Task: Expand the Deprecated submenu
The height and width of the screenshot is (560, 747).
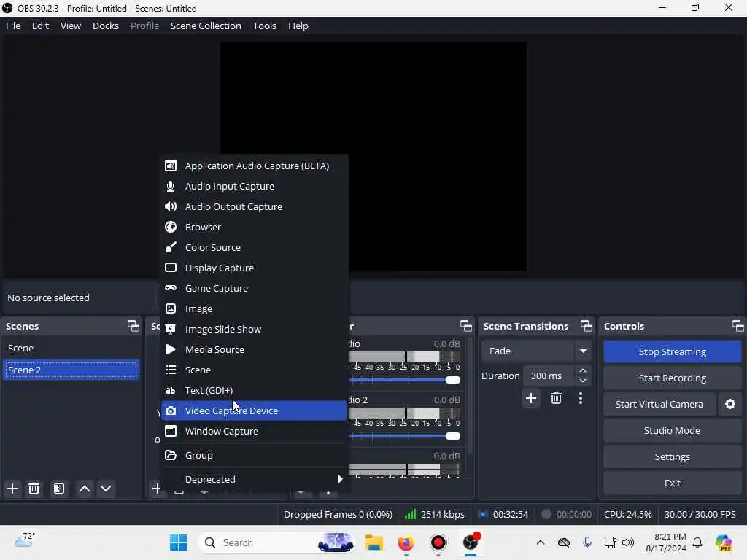Action: point(254,479)
